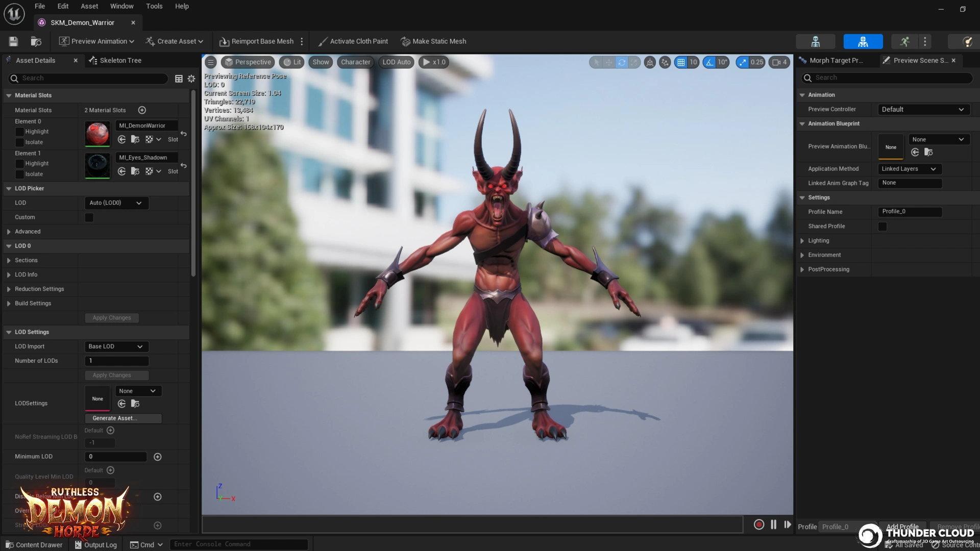Open the Preview Controller Default dropdown
This screenshot has height=551, width=980.
(x=924, y=109)
